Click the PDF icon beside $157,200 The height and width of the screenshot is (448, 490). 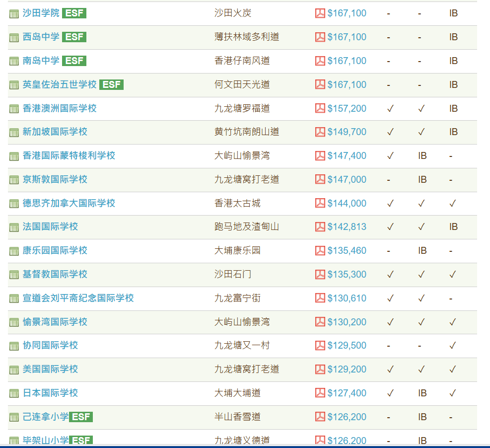pyautogui.click(x=320, y=108)
